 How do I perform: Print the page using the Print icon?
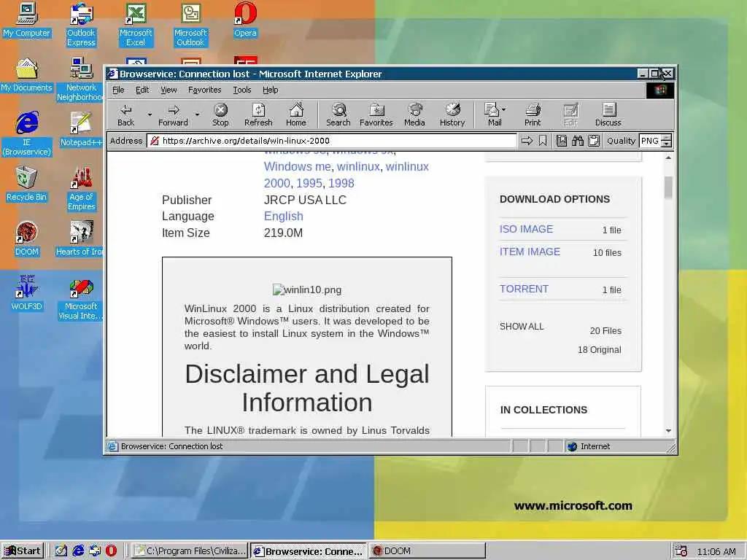tap(533, 115)
